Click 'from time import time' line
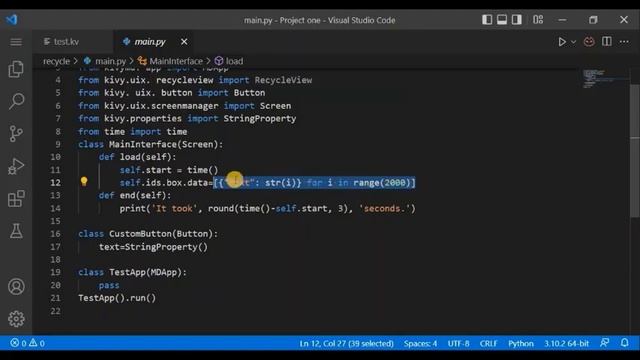The height and width of the screenshot is (360, 640). click(x=133, y=131)
